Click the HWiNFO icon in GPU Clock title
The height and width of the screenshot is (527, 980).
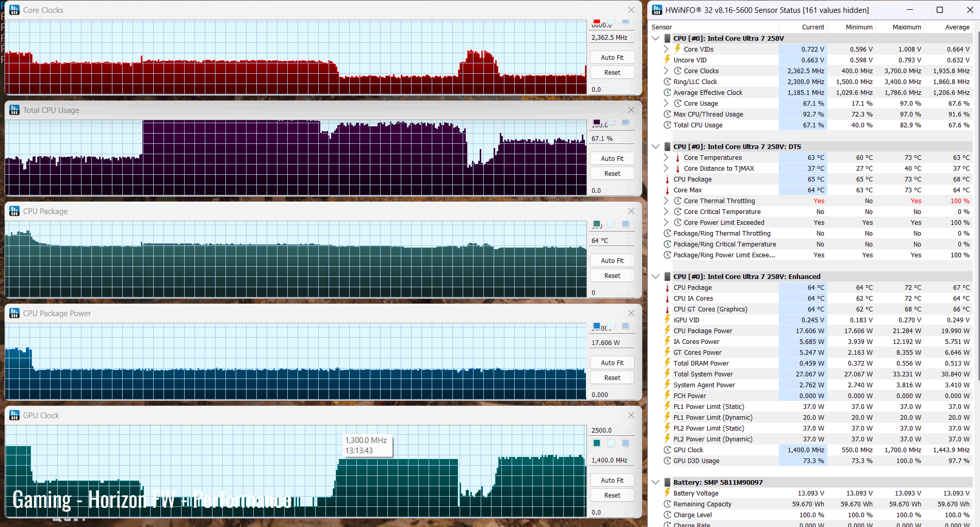14,415
